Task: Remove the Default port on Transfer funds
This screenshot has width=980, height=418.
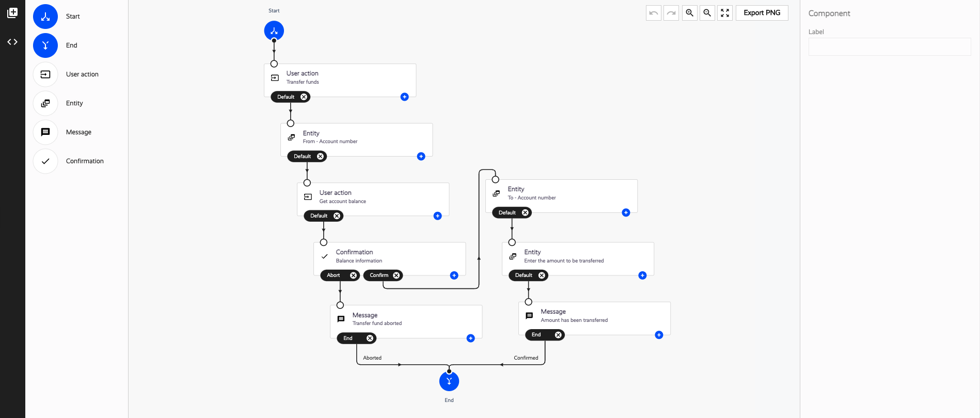Action: point(304,97)
